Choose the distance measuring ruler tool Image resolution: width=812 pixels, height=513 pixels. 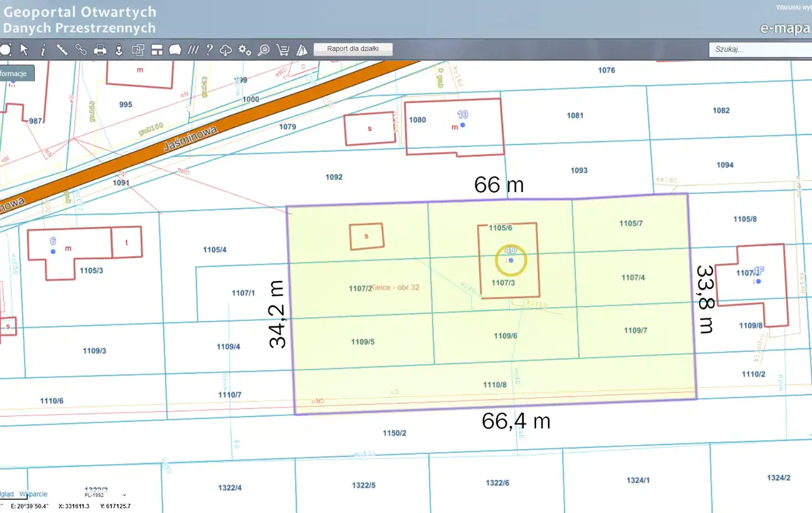point(62,49)
